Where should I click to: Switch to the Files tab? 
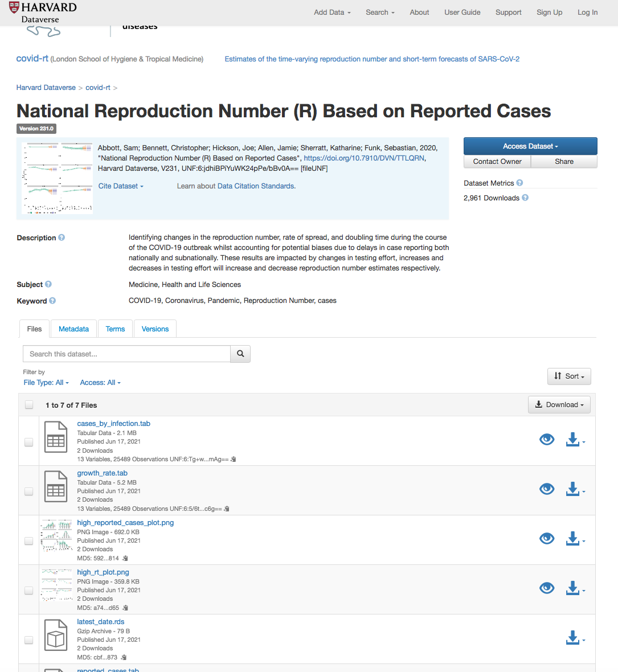point(34,329)
